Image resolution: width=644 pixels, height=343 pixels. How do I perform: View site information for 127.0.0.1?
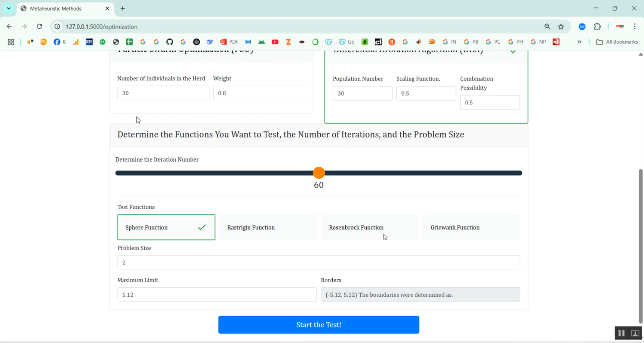[x=57, y=27]
